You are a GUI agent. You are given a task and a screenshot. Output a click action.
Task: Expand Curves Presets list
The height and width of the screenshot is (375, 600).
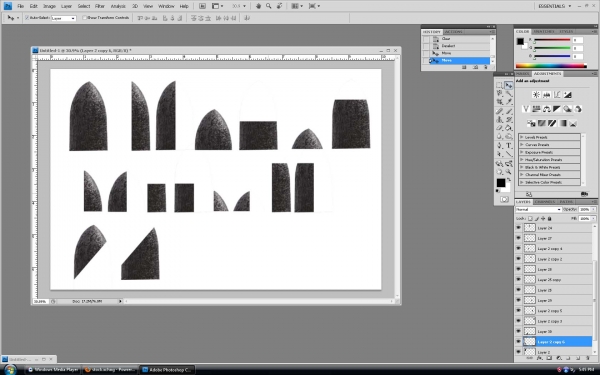(x=521, y=145)
